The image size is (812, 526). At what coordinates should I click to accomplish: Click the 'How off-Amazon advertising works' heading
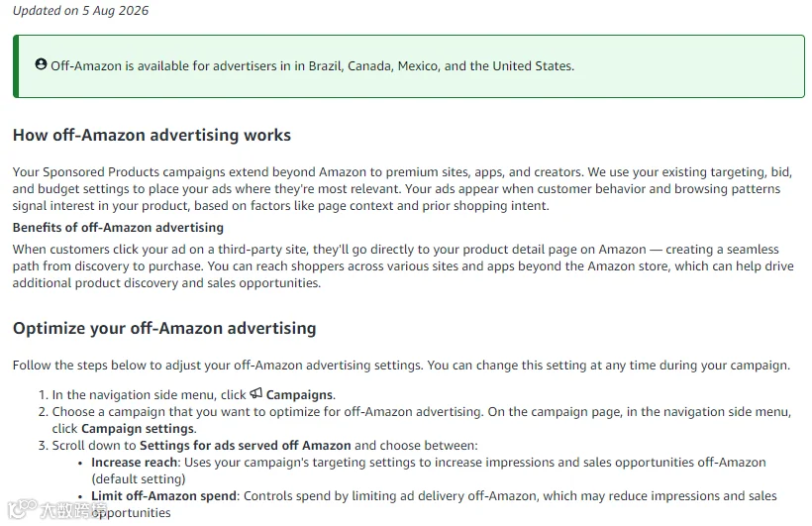click(x=152, y=136)
